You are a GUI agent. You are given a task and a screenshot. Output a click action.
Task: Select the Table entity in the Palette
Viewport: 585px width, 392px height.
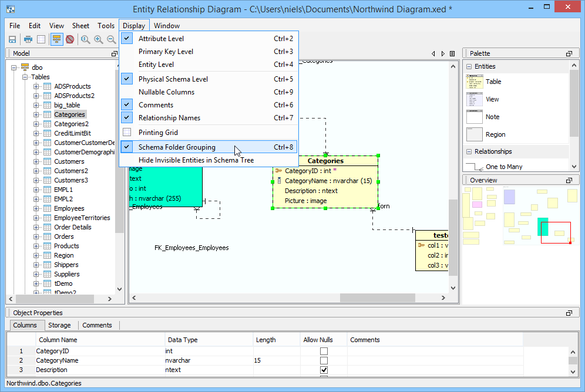tap(493, 82)
